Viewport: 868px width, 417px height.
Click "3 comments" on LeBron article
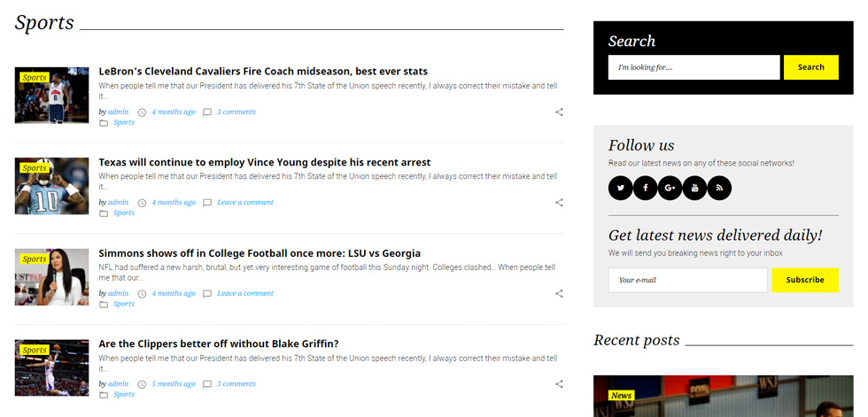pos(236,112)
